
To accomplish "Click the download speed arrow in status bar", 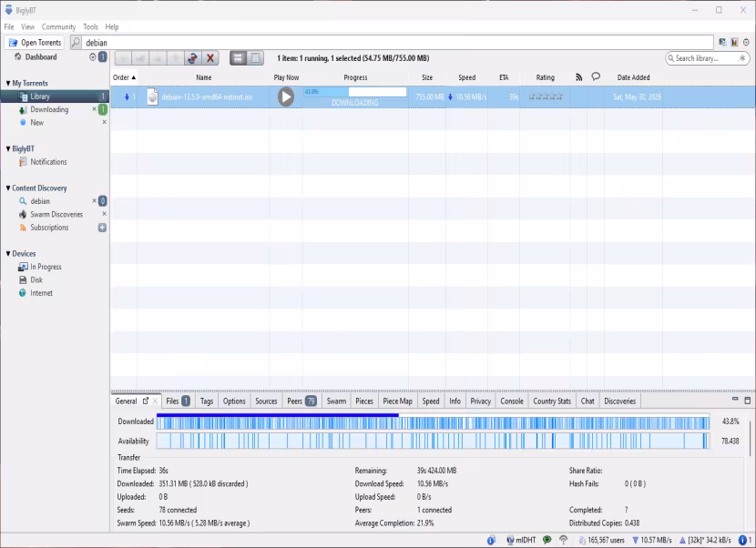I will coord(636,541).
